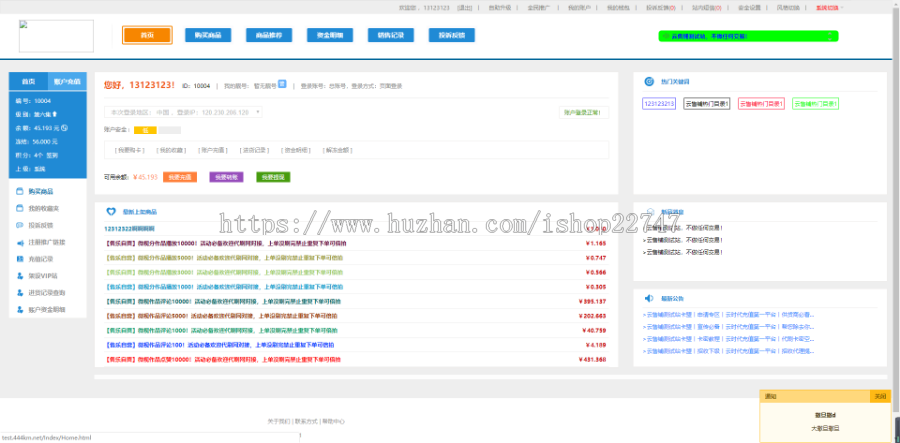Select the purple 123123213 keyword tag
The width and height of the screenshot is (900, 443).
(659, 104)
